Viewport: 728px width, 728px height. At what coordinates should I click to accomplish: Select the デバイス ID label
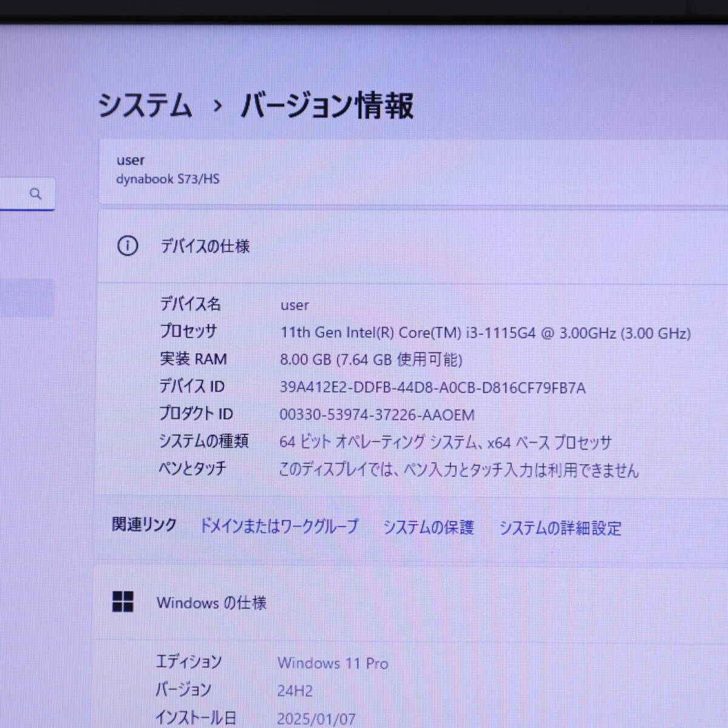pos(192,386)
